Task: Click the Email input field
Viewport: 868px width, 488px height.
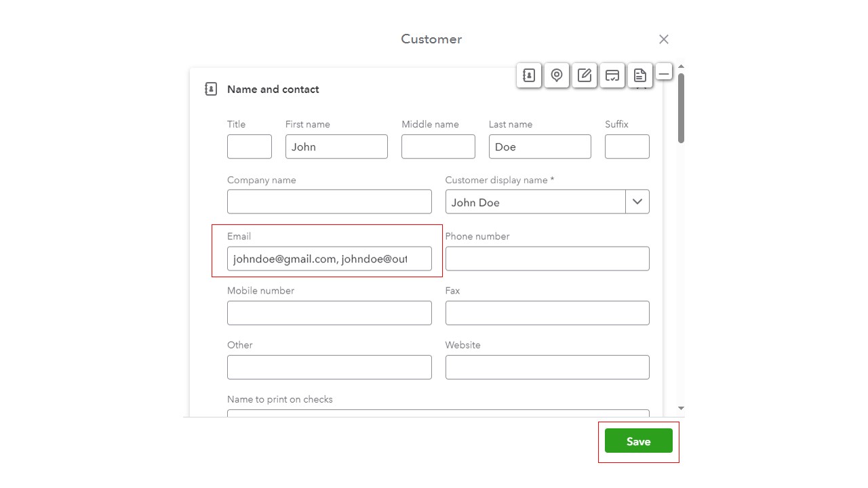Action: [x=329, y=259]
